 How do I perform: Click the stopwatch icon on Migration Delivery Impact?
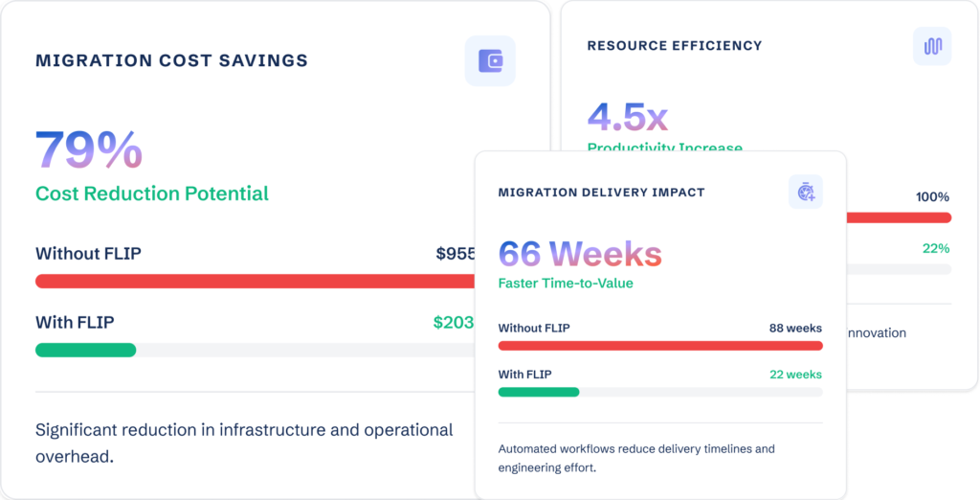tap(806, 192)
